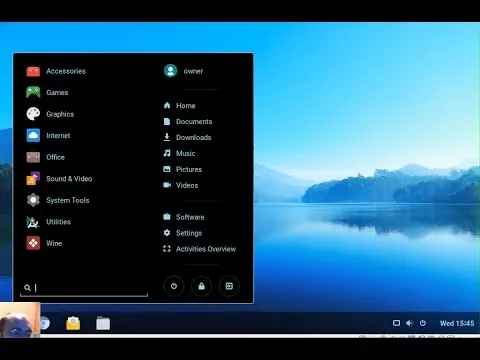Viewport: 480px width, 360px height.
Task: Click the search magnifier icon
Action: tap(27, 288)
